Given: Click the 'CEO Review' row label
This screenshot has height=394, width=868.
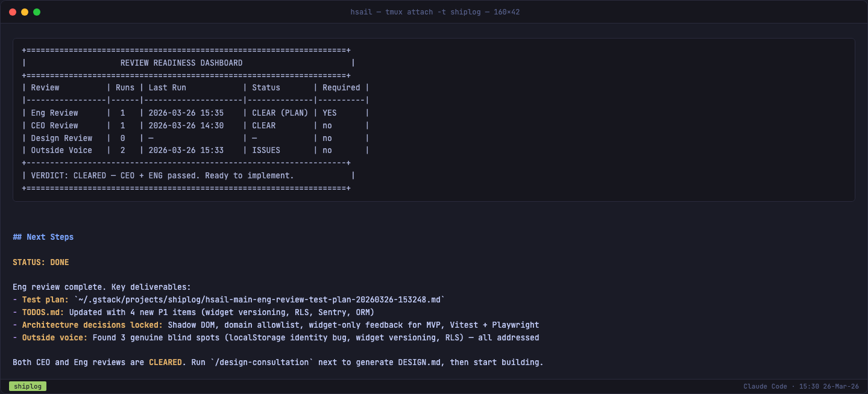Looking at the screenshot, I should pos(55,126).
